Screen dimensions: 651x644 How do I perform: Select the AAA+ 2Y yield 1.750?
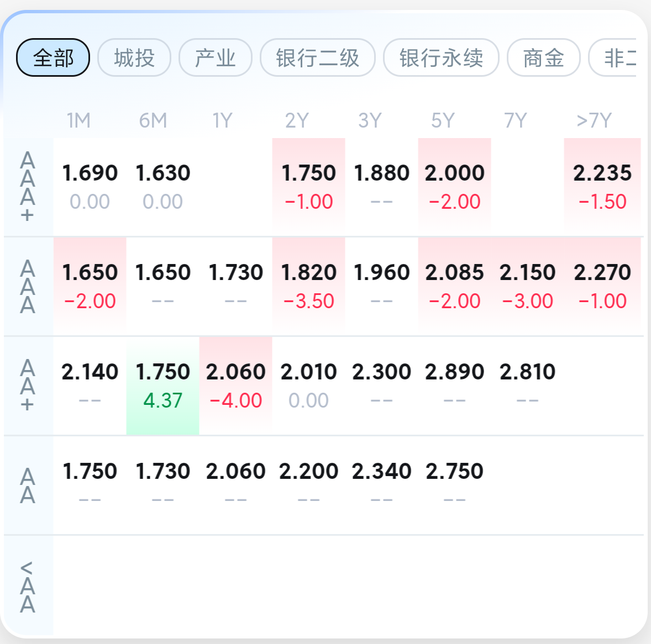(x=308, y=187)
